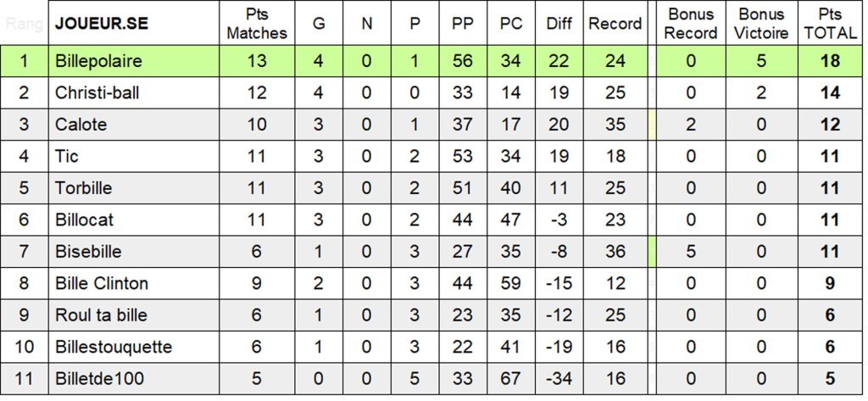
Task: Click the Billestouquette player cell
Action: click(114, 347)
